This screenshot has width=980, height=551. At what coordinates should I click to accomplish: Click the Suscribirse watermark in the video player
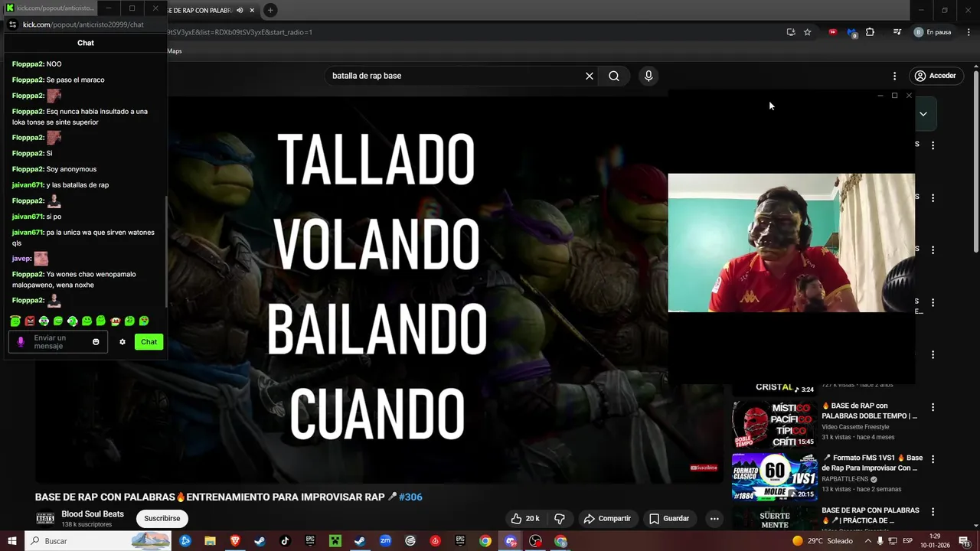click(x=704, y=468)
